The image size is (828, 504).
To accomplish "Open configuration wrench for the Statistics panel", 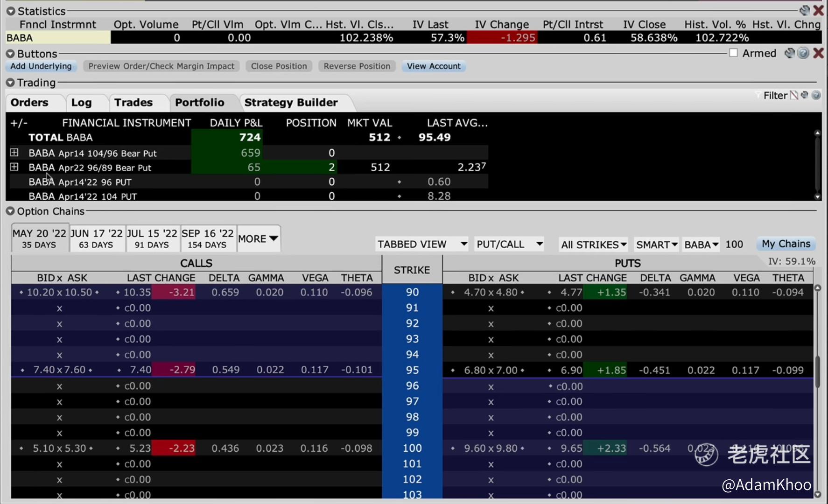I will coord(805,10).
